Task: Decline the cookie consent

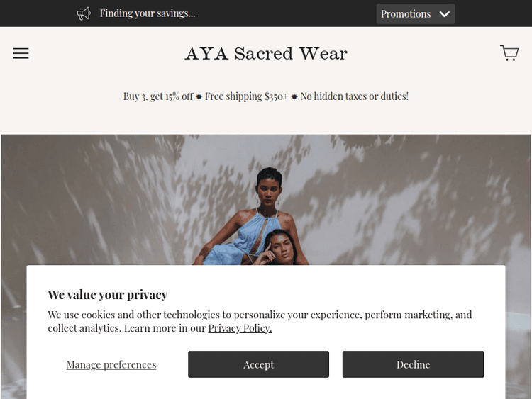Action: tap(413, 364)
